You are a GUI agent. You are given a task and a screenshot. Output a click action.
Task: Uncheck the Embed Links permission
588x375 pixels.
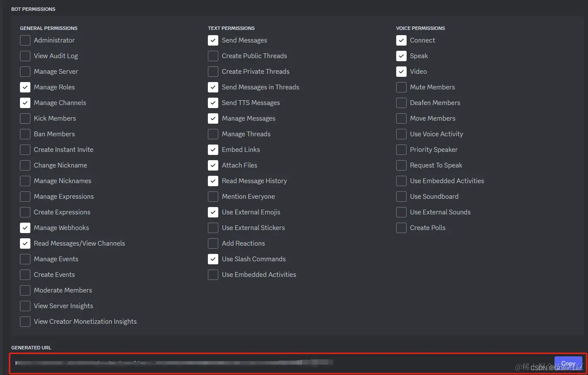tap(213, 150)
